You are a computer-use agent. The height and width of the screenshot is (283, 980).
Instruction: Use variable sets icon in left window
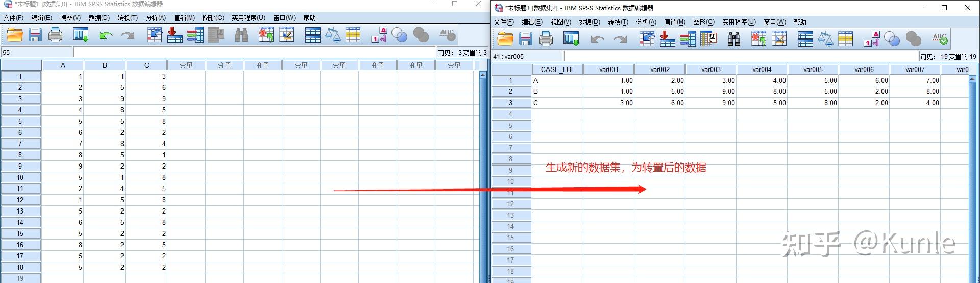[x=400, y=35]
